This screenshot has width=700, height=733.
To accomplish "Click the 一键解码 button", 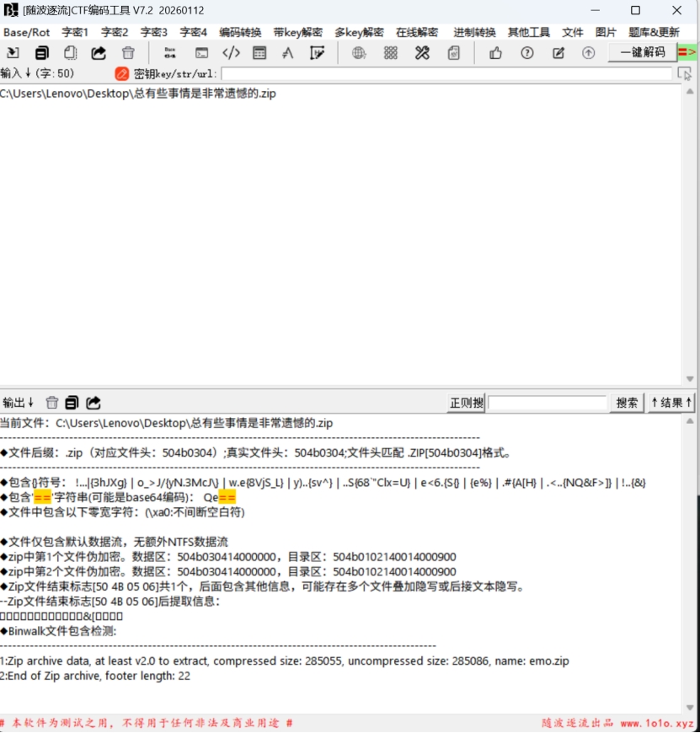I will coord(643,52).
